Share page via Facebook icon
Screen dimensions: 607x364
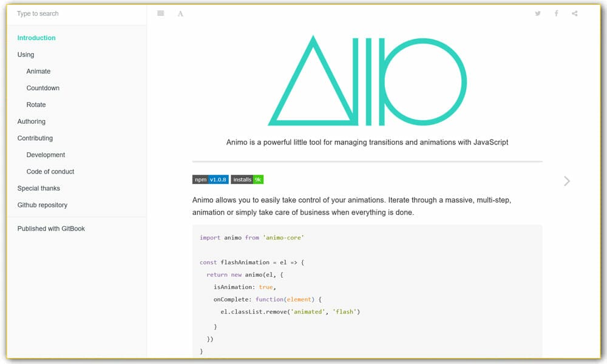coord(556,13)
